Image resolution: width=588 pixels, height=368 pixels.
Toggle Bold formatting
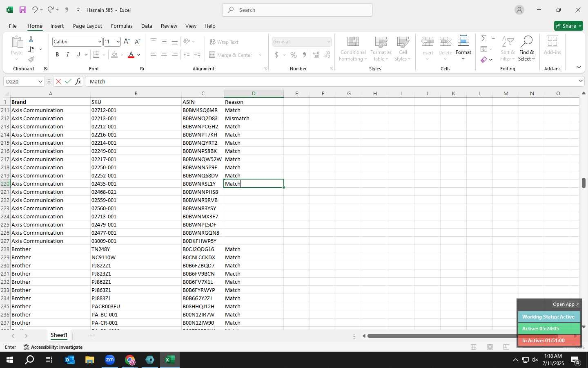point(57,55)
